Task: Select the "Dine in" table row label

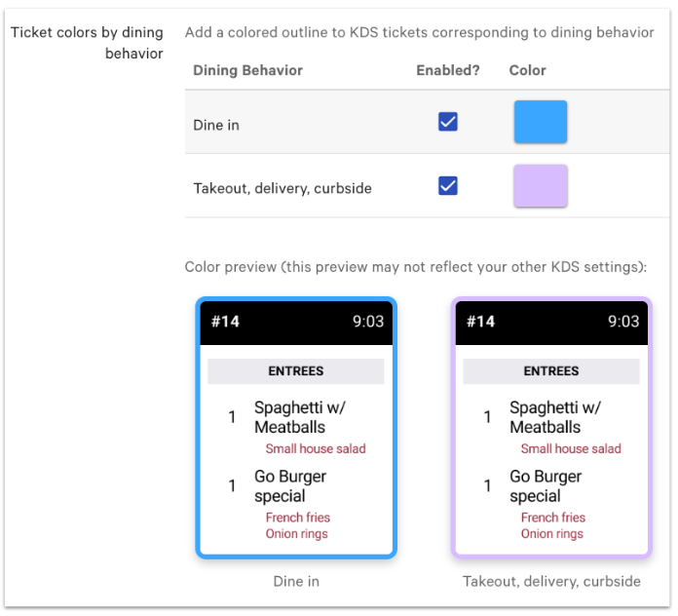Action: [x=216, y=125]
